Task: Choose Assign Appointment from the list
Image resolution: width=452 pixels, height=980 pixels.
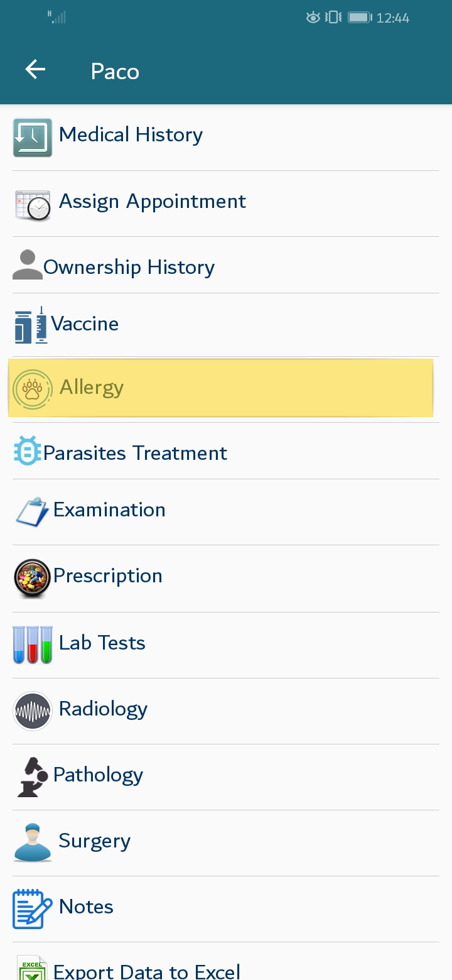Action: coord(226,204)
